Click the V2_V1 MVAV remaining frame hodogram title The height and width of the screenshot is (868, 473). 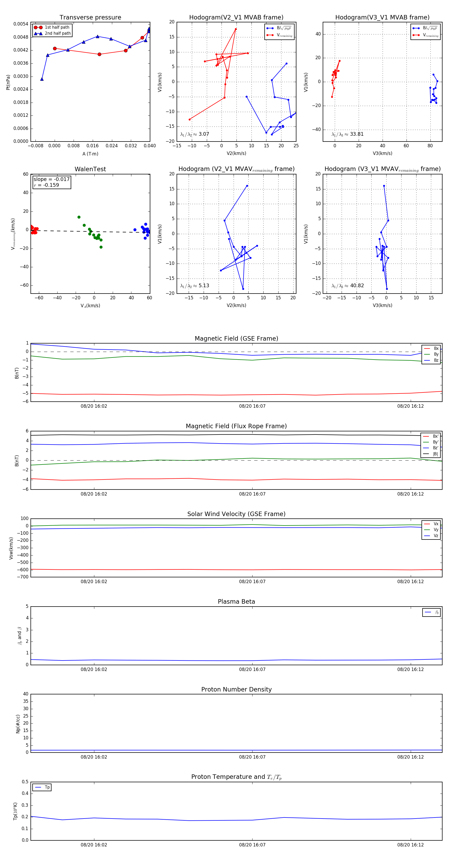coord(236,169)
